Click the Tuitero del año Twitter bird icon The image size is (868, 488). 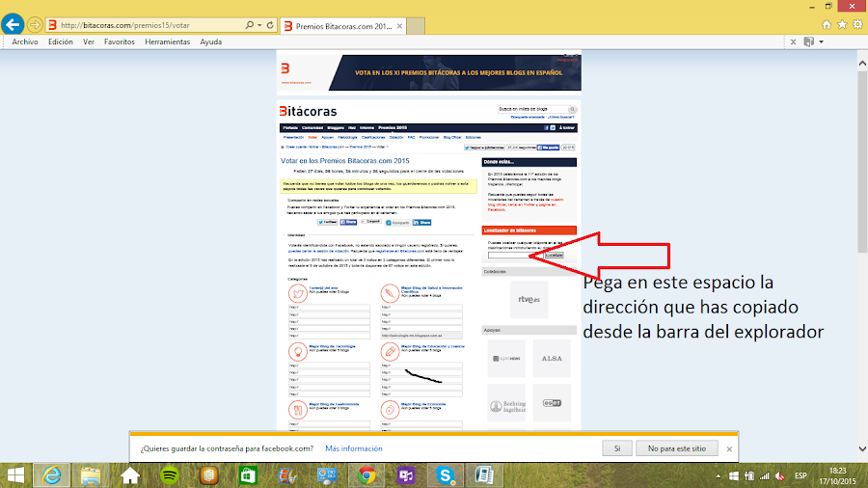coord(298,293)
